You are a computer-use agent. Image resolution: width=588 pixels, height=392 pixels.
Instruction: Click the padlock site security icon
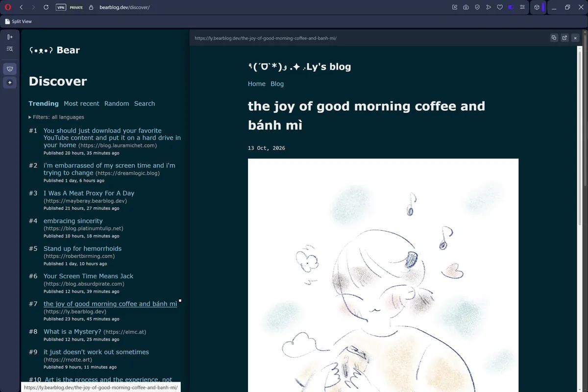(x=91, y=7)
